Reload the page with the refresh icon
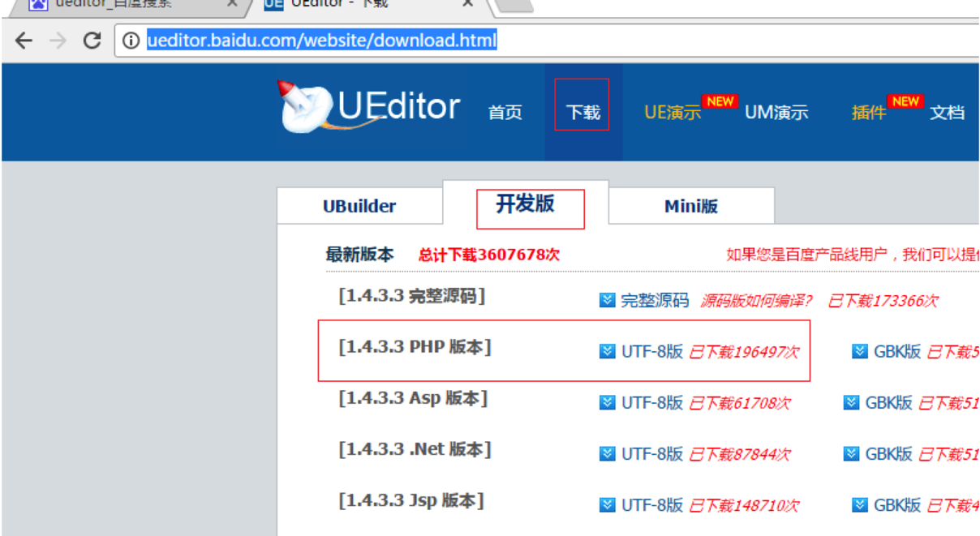This screenshot has height=536, width=980. click(92, 41)
